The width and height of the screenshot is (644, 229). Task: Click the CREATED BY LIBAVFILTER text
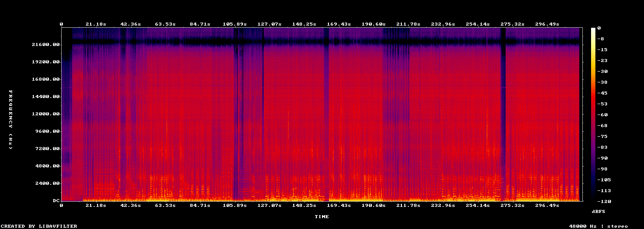(x=39, y=226)
